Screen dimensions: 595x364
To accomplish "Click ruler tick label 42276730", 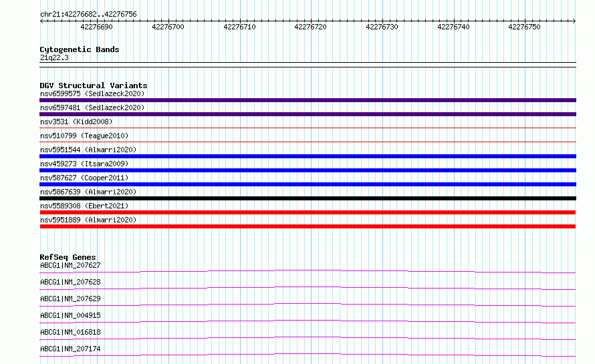I will coord(382,27).
